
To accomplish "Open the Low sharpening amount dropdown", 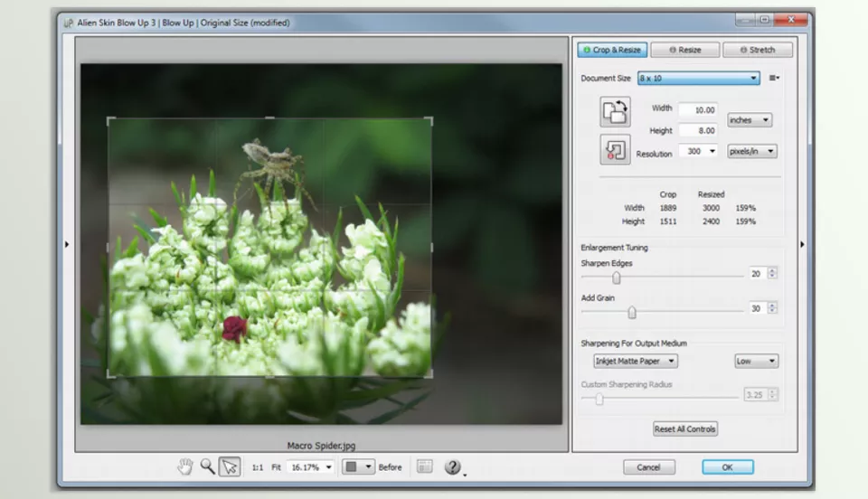I will 756,362.
